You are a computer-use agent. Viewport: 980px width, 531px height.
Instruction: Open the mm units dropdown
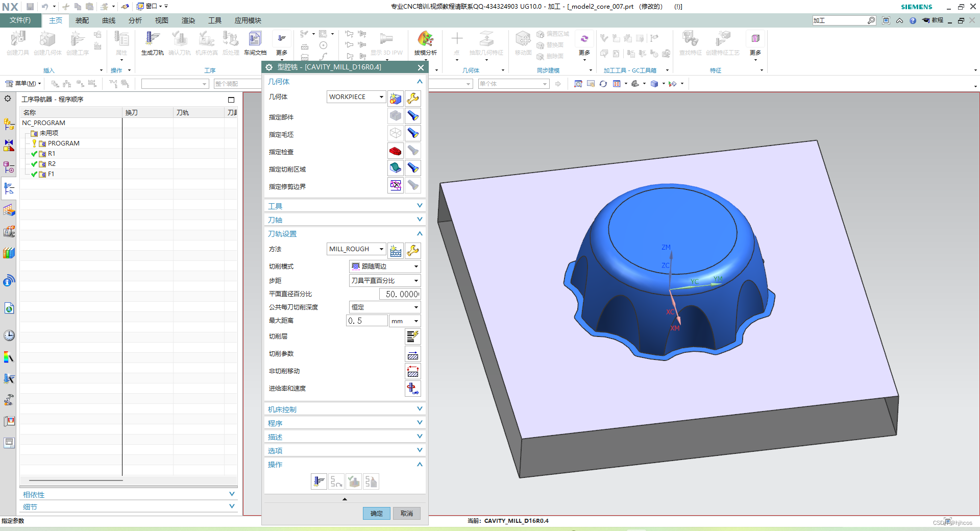[405, 321]
